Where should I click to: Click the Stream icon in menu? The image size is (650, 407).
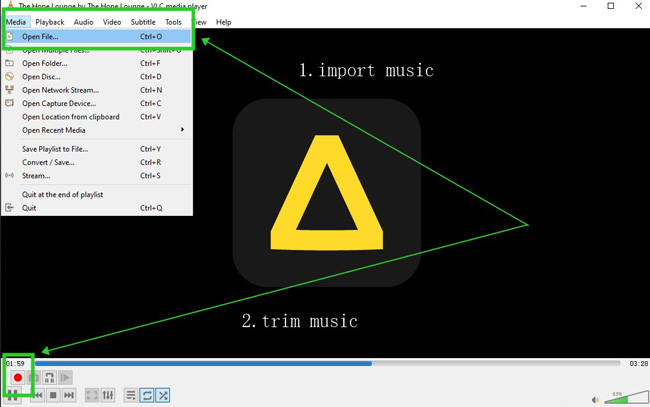tap(9, 175)
